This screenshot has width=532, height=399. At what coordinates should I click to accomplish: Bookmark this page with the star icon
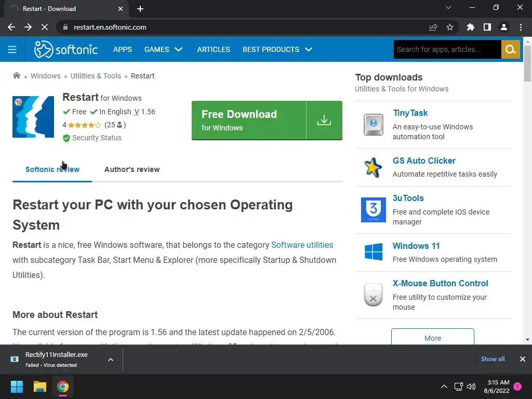450,27
